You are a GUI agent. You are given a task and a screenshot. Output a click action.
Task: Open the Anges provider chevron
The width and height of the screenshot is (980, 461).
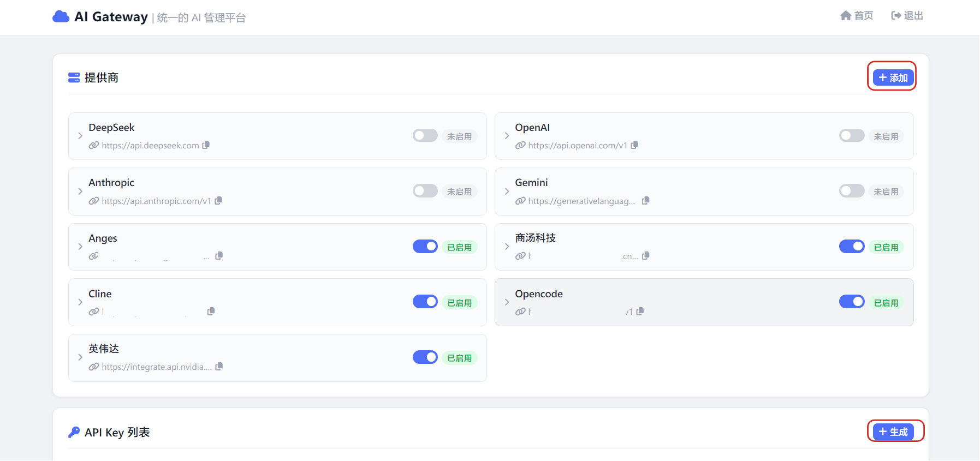80,247
